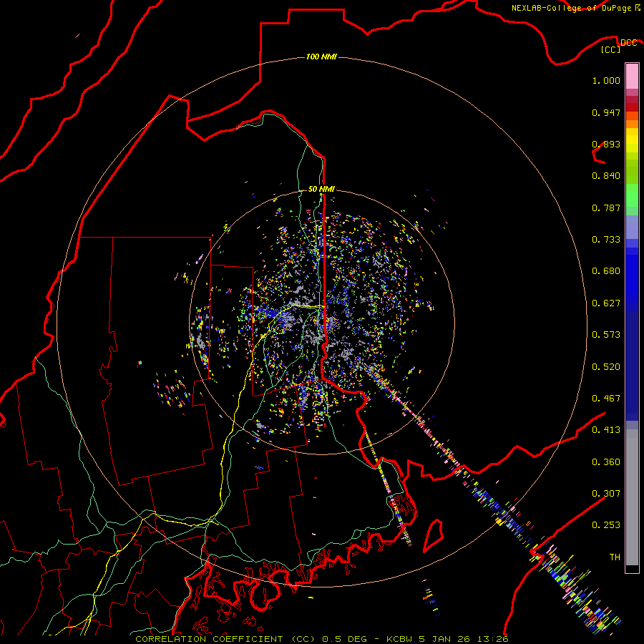Click the 0.253 scale value

pyautogui.click(x=606, y=525)
